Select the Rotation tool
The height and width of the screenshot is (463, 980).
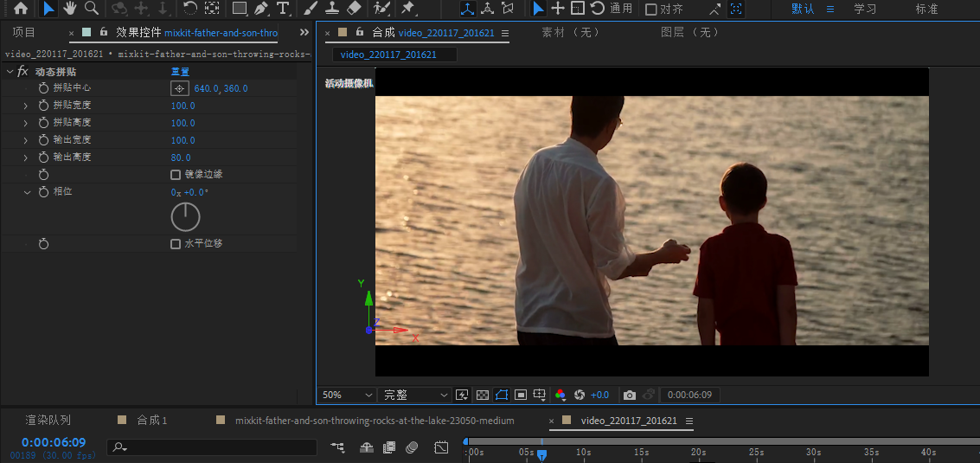[x=190, y=8]
